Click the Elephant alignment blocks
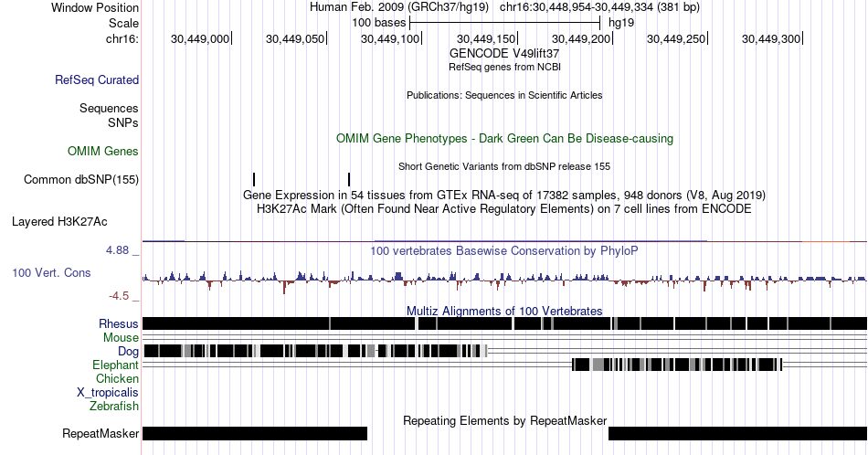The height and width of the screenshot is (455, 868). coord(677,365)
